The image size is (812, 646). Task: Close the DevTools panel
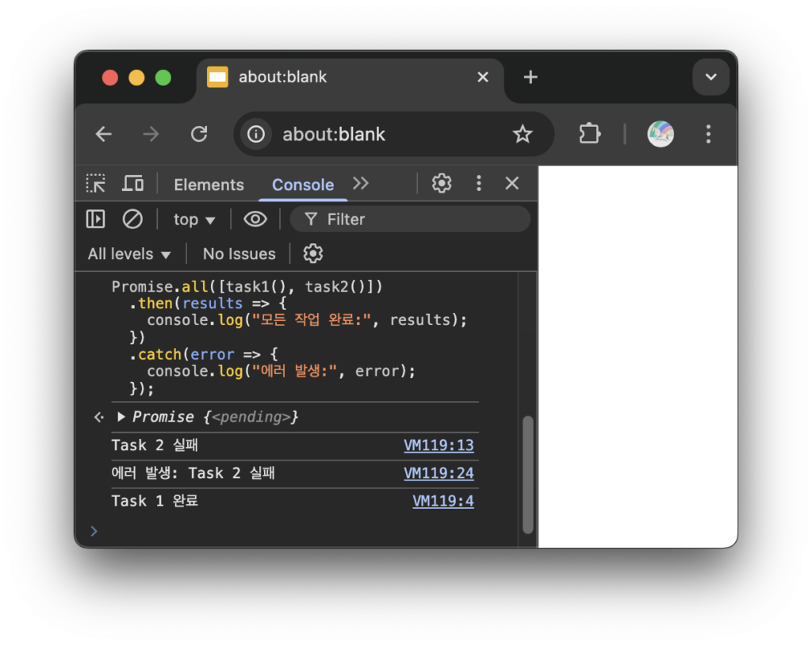pos(511,183)
